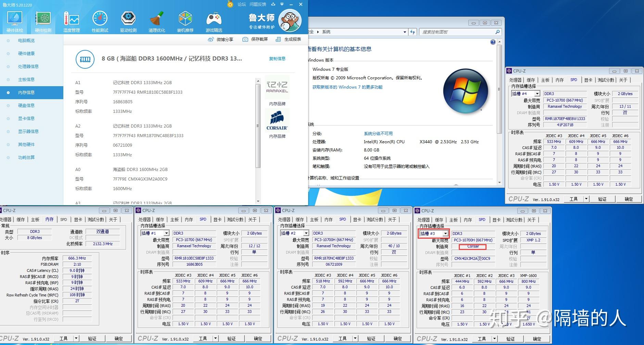
Task: Click 确定 button in slot #1 CPU-Z window
Action: (258, 339)
